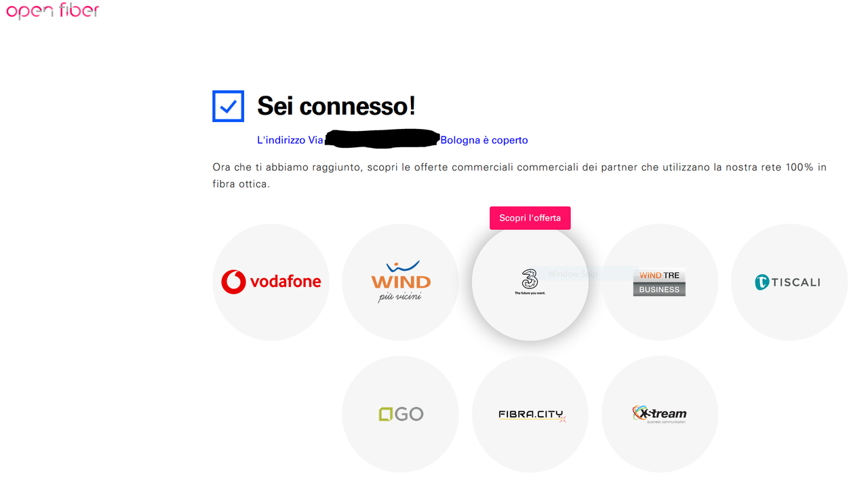Click the Bologna è coperto link text
Viewport: 868px width, 494px height.
484,140
